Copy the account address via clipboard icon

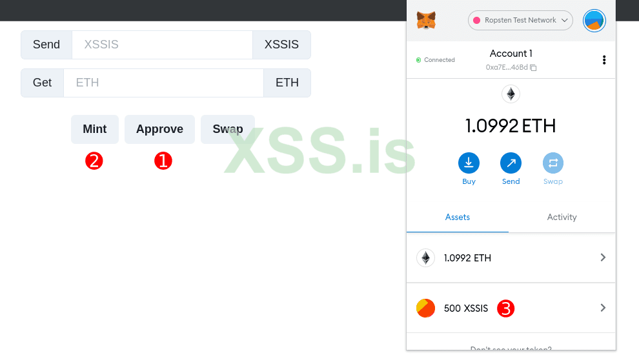533,68
